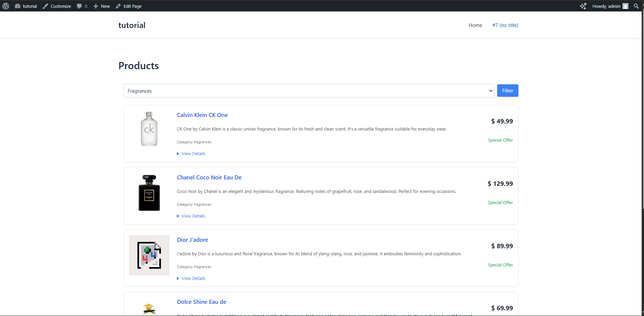
Task: Click the $ 129.99 price
Action: point(500,183)
